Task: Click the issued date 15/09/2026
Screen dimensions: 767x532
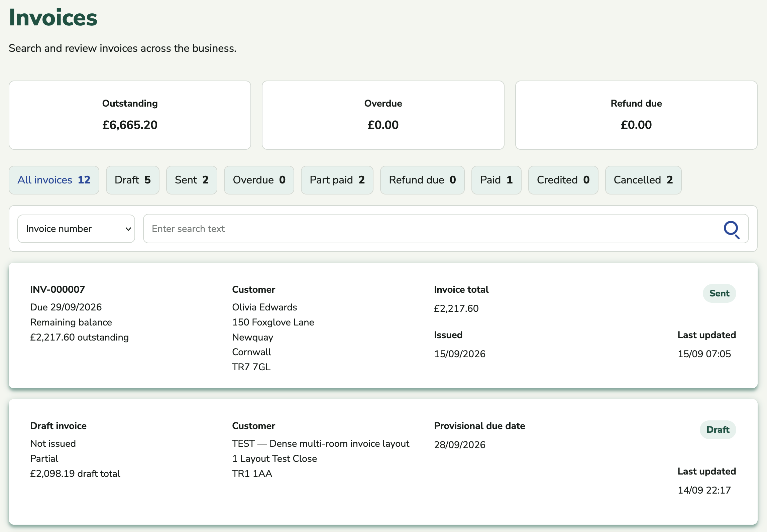Action: click(460, 354)
